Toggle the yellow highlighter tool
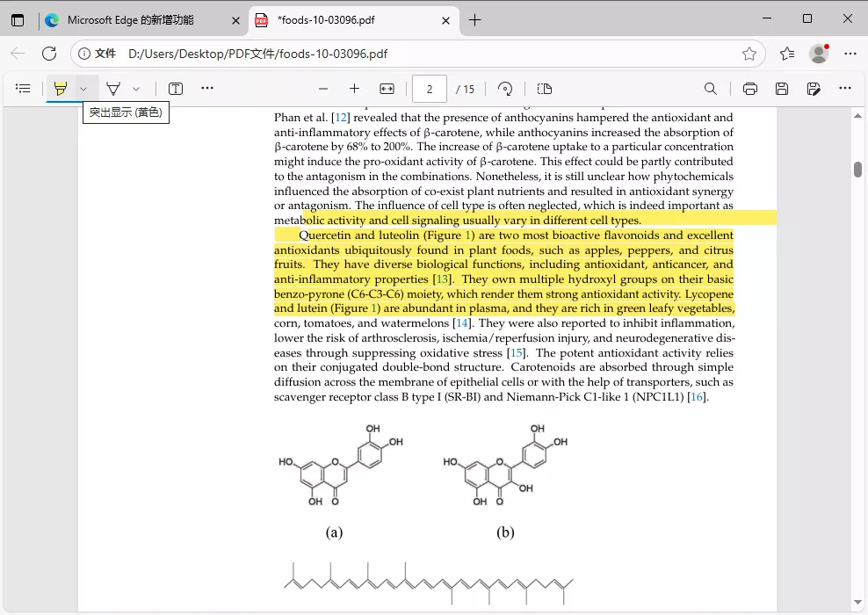868x615 pixels. coord(60,89)
